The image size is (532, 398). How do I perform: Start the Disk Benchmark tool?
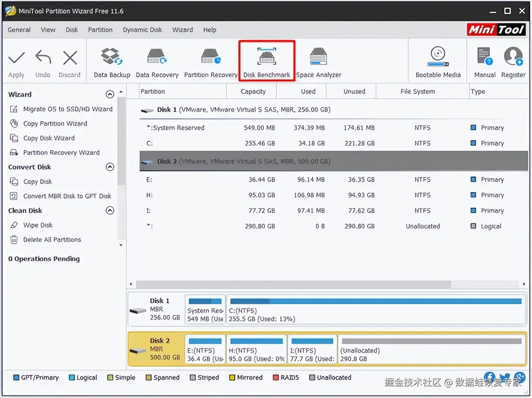coord(267,61)
